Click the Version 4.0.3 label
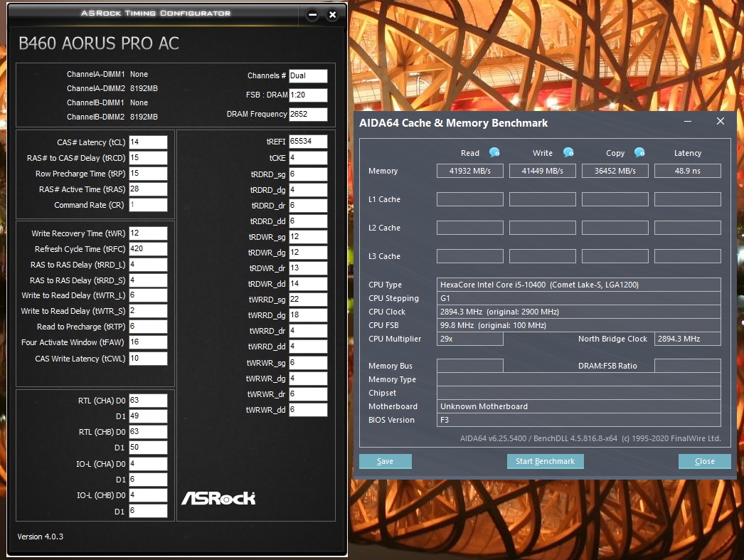The width and height of the screenshot is (744, 560). (41, 537)
